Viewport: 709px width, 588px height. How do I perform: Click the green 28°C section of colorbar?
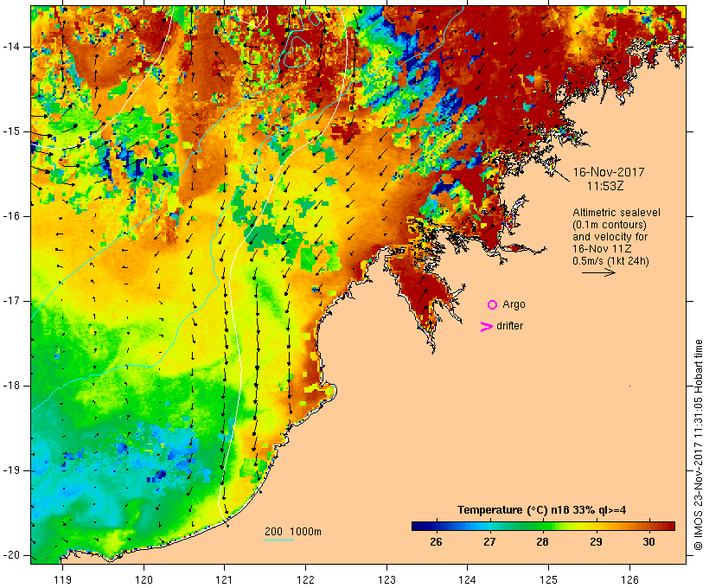click(x=543, y=526)
